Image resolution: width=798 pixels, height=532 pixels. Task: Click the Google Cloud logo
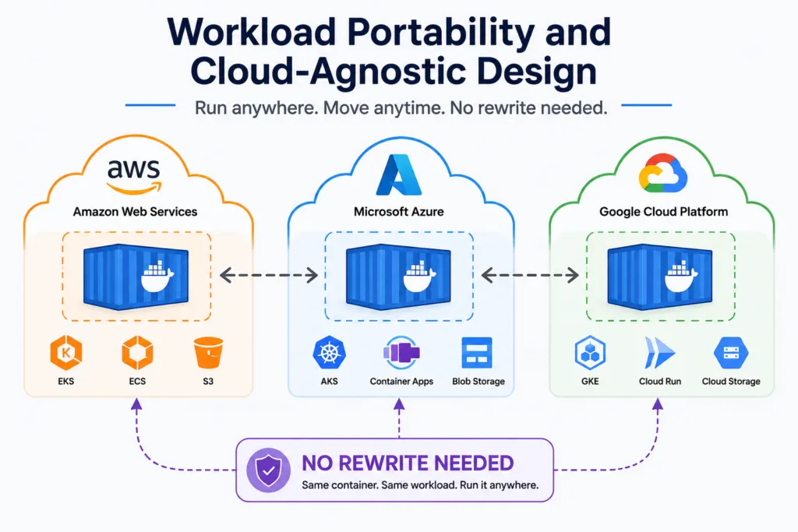click(x=663, y=174)
